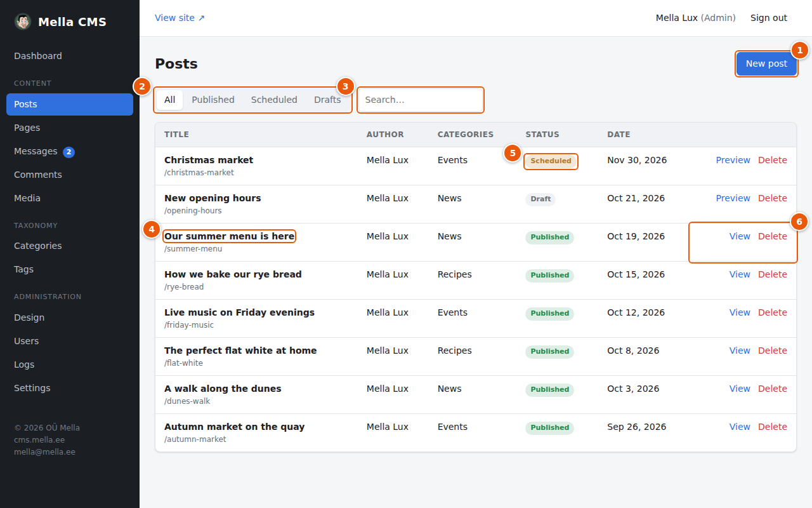Click the Mella CMS avatar logo
Screen dimensions: 812x508
[23, 22]
